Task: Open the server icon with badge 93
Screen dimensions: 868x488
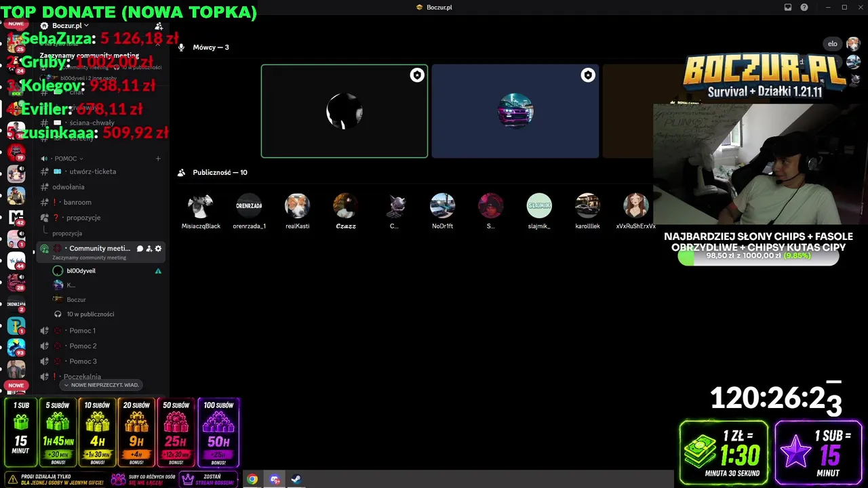Action: coord(16,347)
